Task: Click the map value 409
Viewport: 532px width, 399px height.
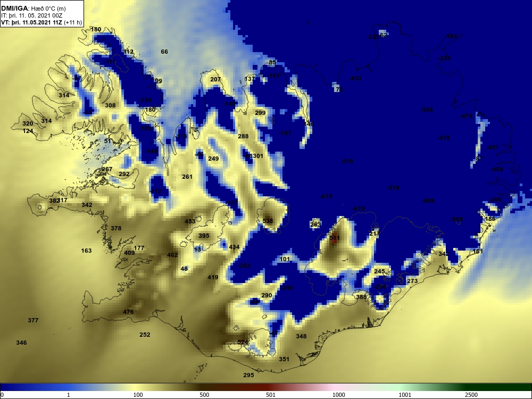Action: point(129,253)
